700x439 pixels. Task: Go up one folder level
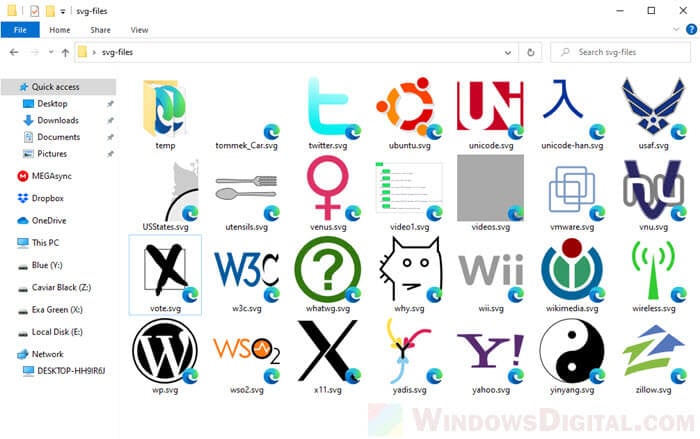65,53
